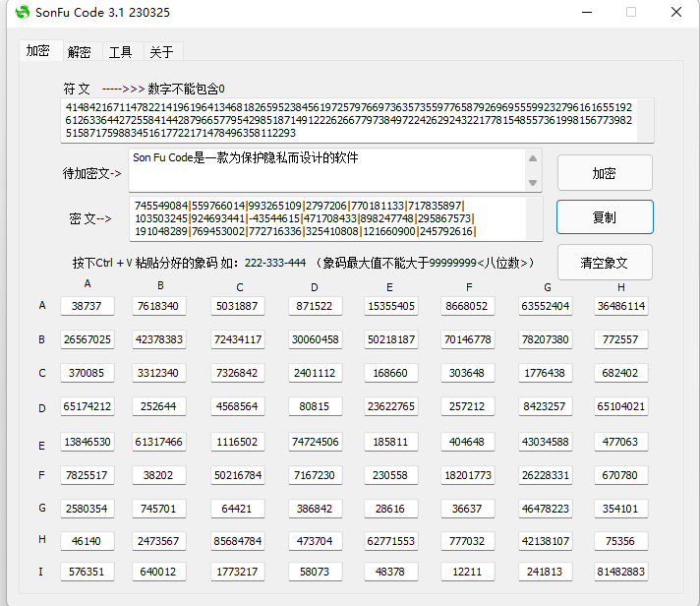Click the SonFu Code app icon
700x606 pixels.
[22, 13]
